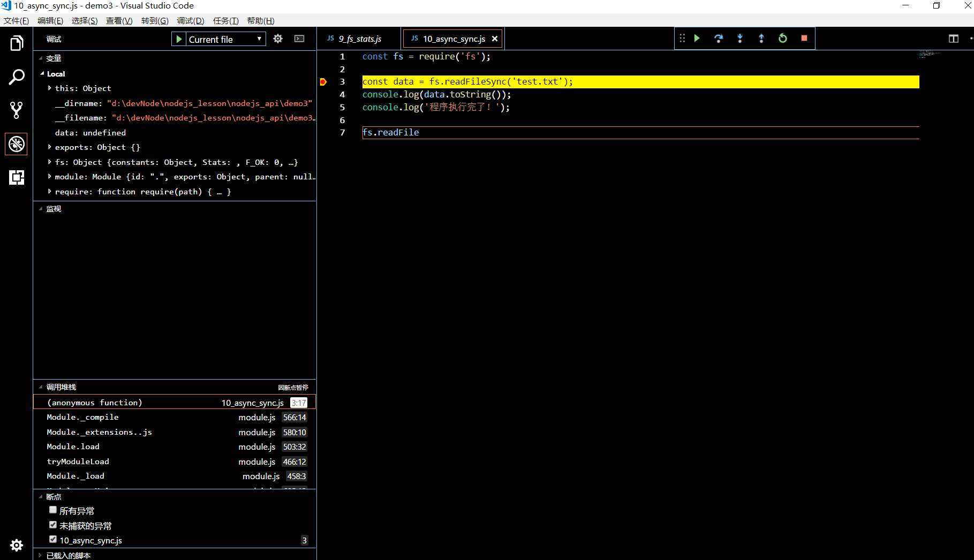Click the __filename variable row
This screenshot has width=974, height=560.
(x=175, y=118)
